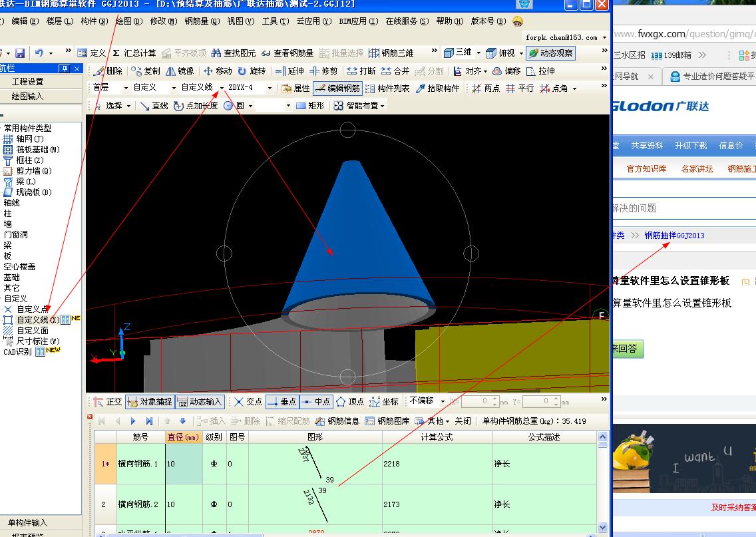Viewport: 756px width, 537px height.
Task: Click the 删除 delete tool
Action: 108,71
